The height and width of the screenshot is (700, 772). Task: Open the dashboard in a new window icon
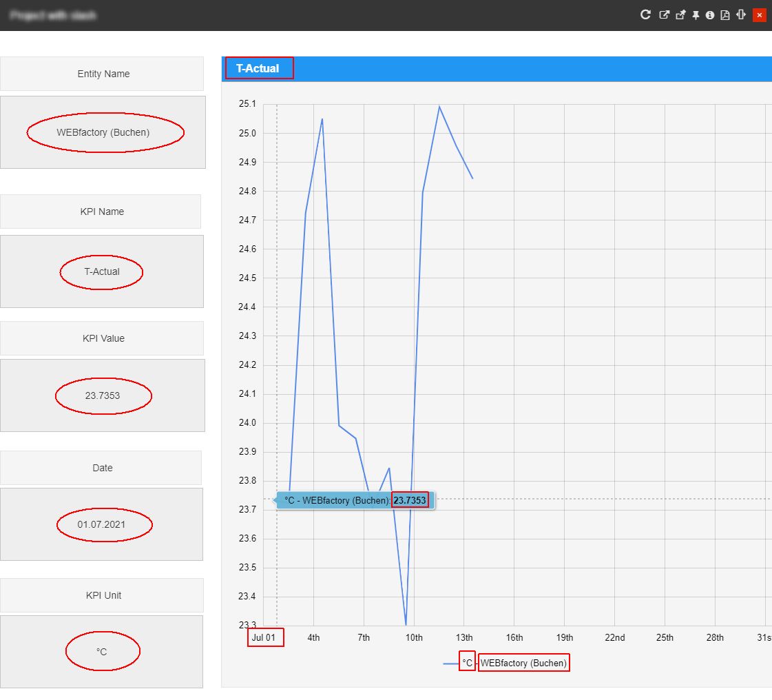click(664, 14)
